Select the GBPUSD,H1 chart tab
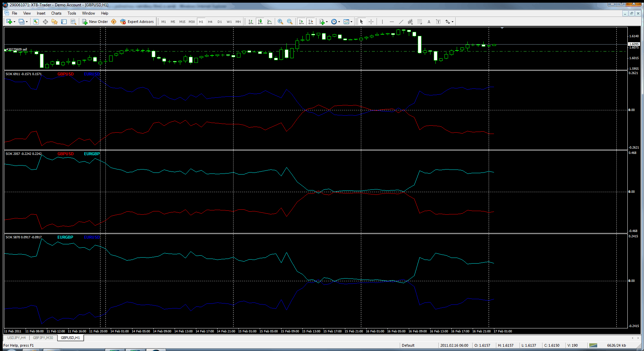 [70, 338]
